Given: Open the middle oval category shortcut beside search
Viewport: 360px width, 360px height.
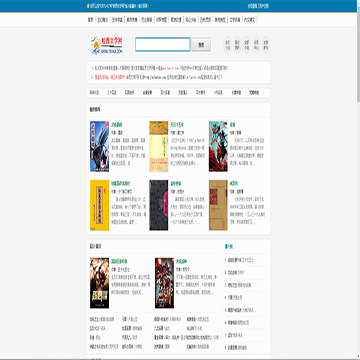Looking at the screenshot, I should (x=247, y=45).
